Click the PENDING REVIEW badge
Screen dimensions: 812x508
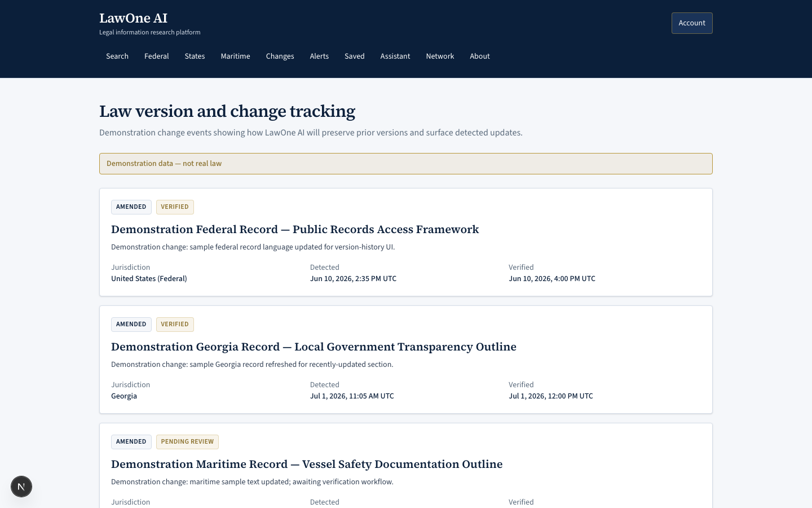tap(187, 442)
